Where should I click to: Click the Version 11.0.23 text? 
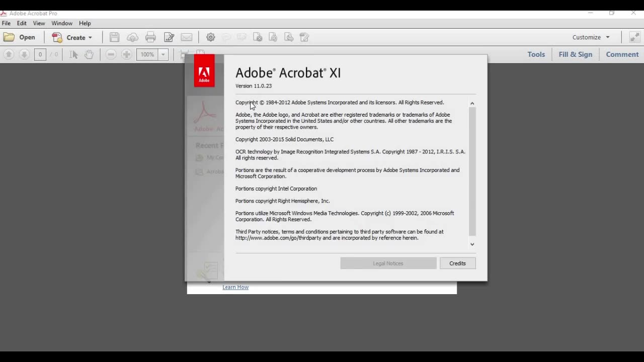click(254, 86)
